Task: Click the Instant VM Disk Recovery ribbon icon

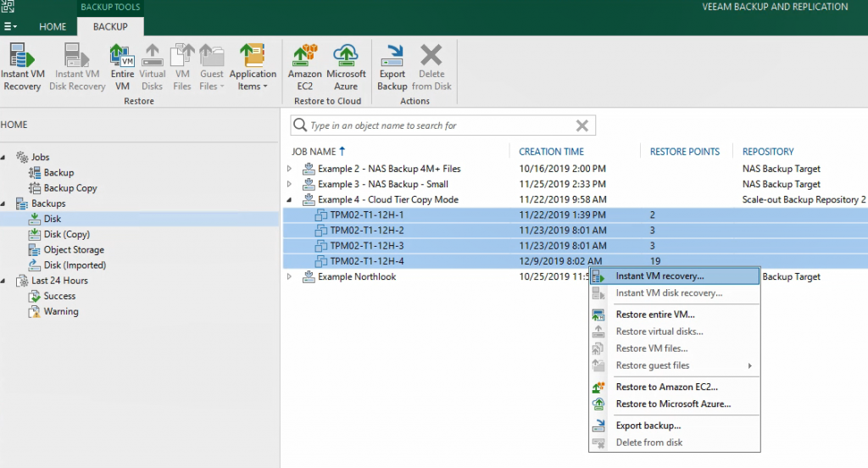Action: point(77,67)
